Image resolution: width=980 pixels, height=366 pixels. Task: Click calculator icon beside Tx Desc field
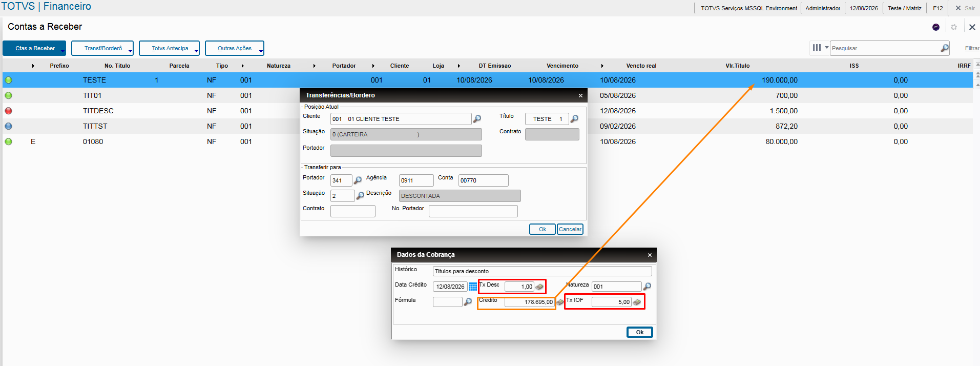click(x=539, y=287)
